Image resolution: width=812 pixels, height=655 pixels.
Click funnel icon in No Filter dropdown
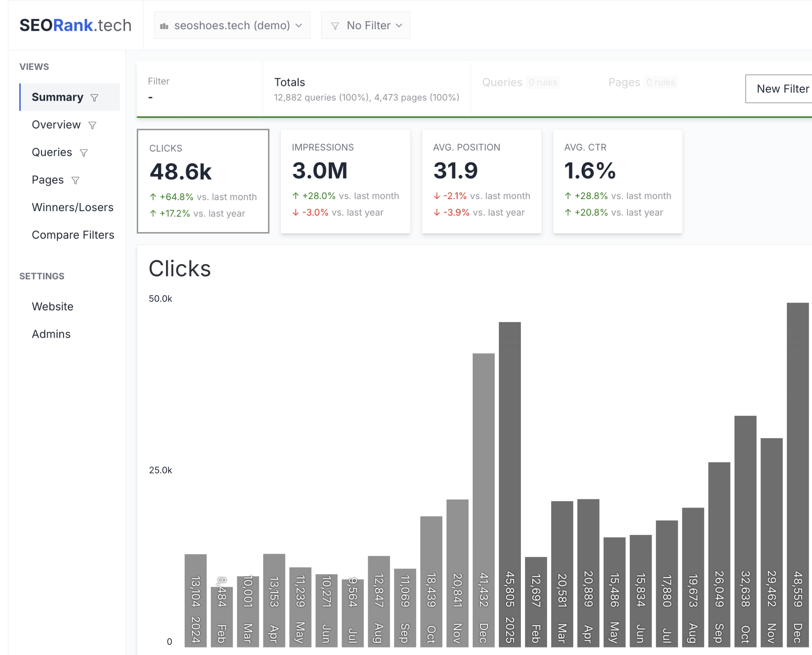click(x=335, y=26)
